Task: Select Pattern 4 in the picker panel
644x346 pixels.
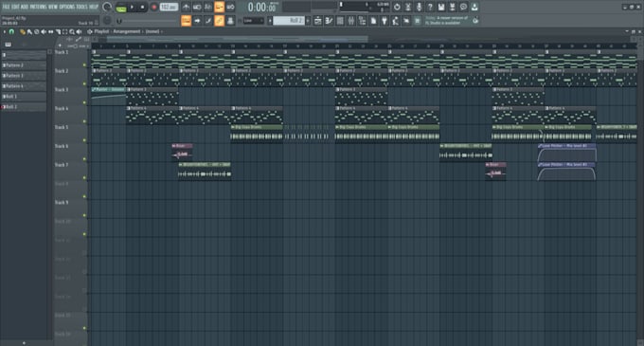Action: point(24,86)
